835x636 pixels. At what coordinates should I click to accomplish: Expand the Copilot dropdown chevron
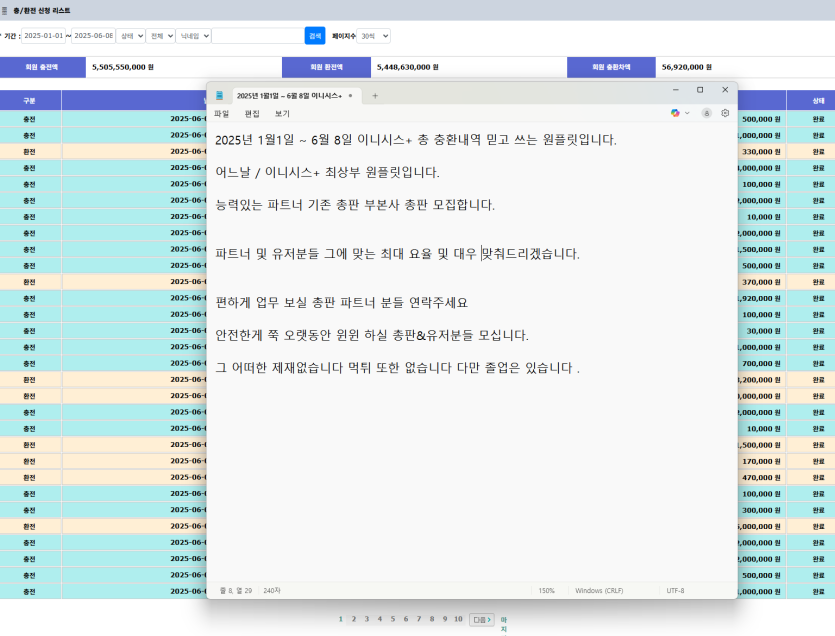pyautogui.click(x=687, y=113)
